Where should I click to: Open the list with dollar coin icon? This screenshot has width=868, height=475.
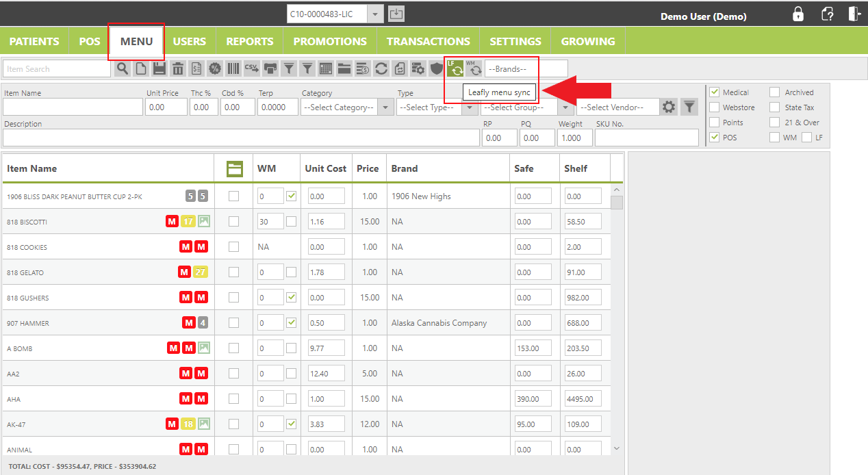coord(363,68)
